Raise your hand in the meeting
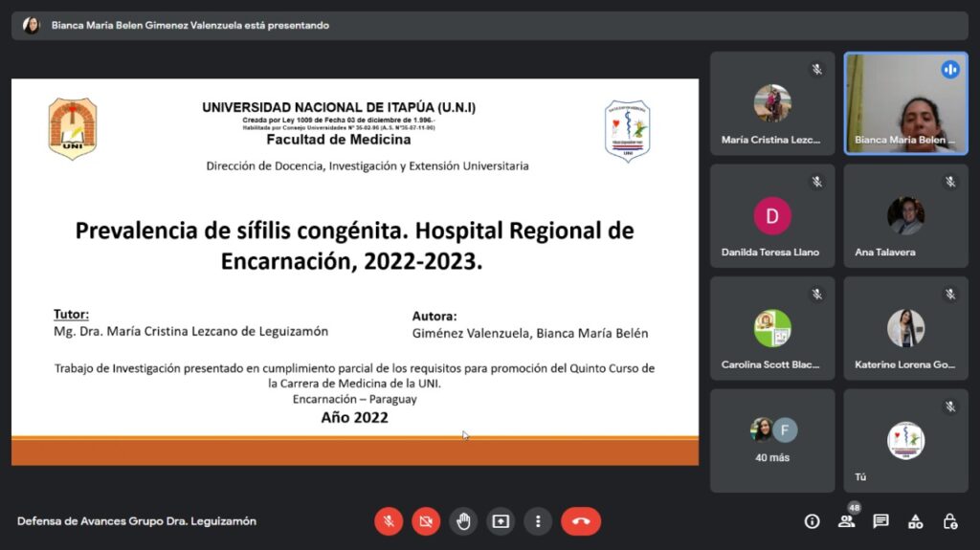Screen dimensions: 980x550 tap(463, 521)
